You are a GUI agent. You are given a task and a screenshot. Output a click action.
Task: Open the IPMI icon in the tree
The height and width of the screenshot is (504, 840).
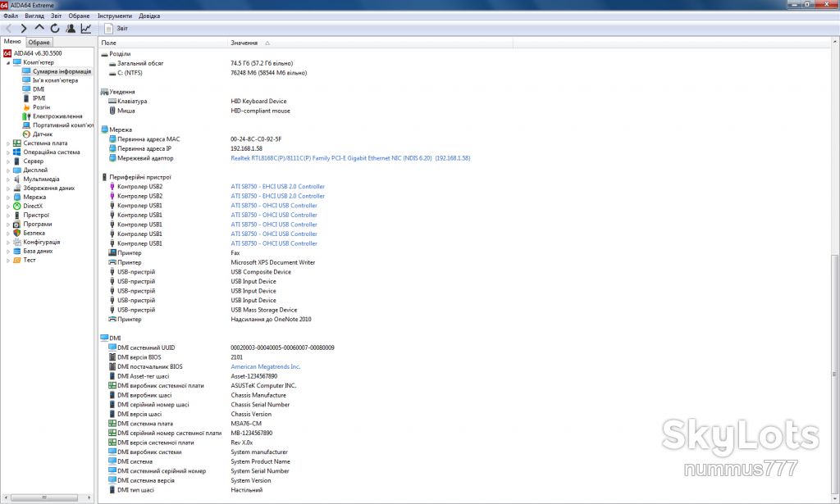point(26,98)
